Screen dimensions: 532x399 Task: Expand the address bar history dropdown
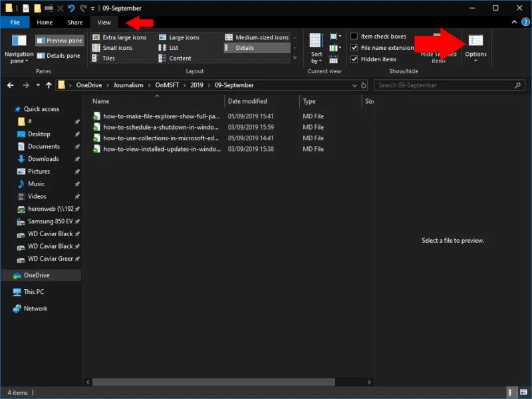(x=354, y=86)
